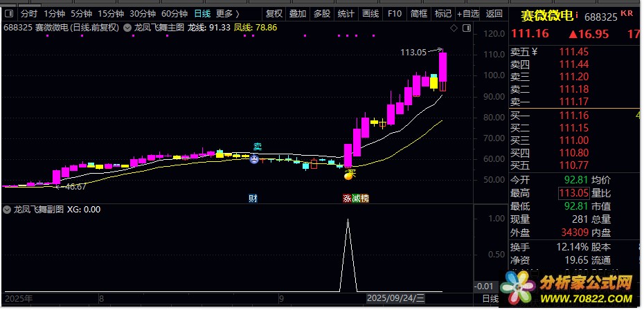Select the 卖五 price 111.45

574,52
